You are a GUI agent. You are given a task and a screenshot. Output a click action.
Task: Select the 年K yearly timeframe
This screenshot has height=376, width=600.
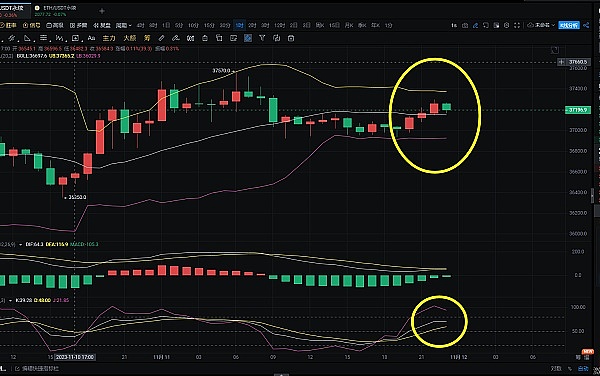[375, 25]
